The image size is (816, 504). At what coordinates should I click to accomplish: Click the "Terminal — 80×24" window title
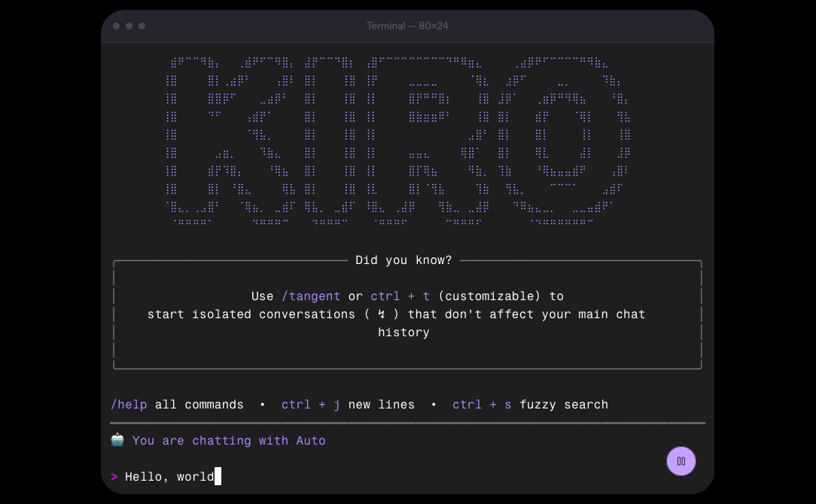tap(407, 26)
